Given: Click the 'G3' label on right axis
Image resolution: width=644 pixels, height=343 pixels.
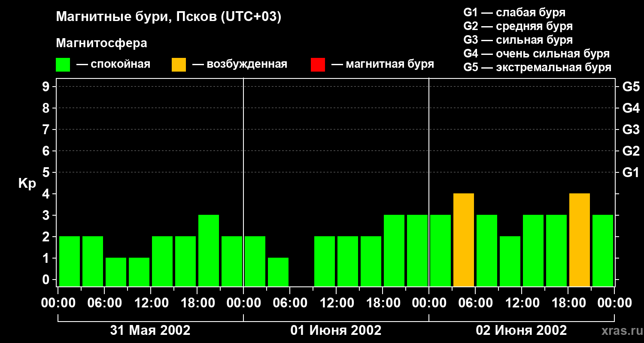Looking at the screenshot, I should pos(631,130).
